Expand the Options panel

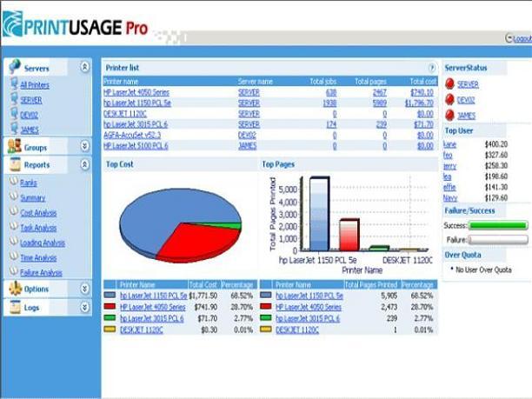(x=84, y=289)
